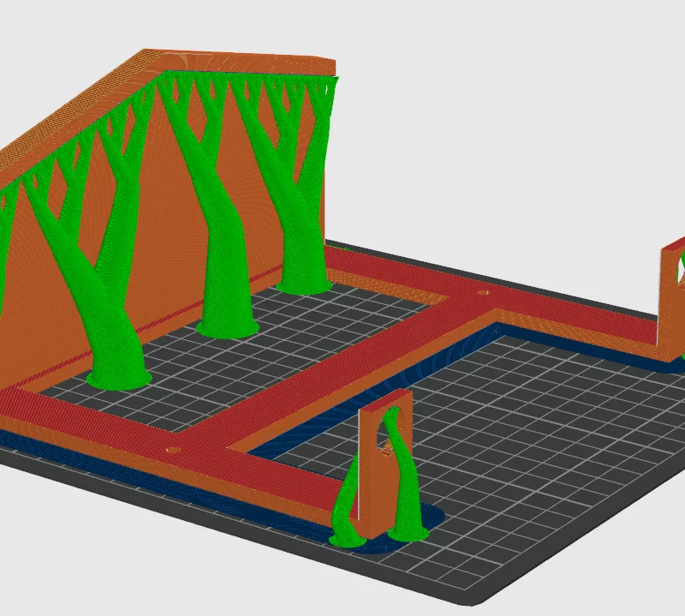685x616 pixels.
Task: Select the small round hole on the red frame's far arm
Action: coord(483,292)
